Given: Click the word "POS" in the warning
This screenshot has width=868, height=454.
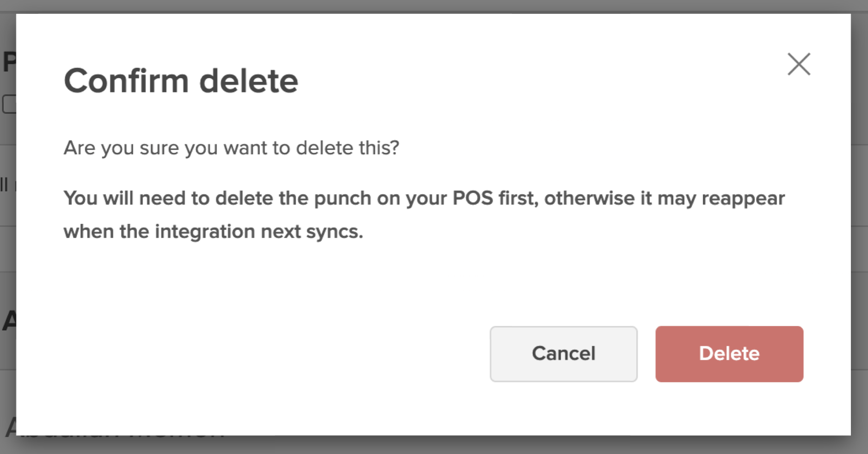Looking at the screenshot, I should pos(472,198).
